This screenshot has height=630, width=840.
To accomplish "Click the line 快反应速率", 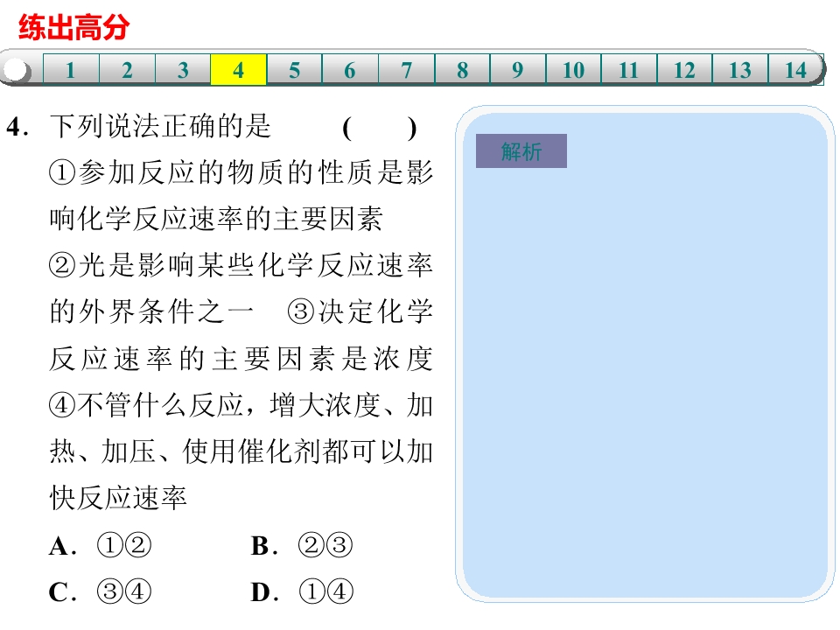I will [118, 498].
